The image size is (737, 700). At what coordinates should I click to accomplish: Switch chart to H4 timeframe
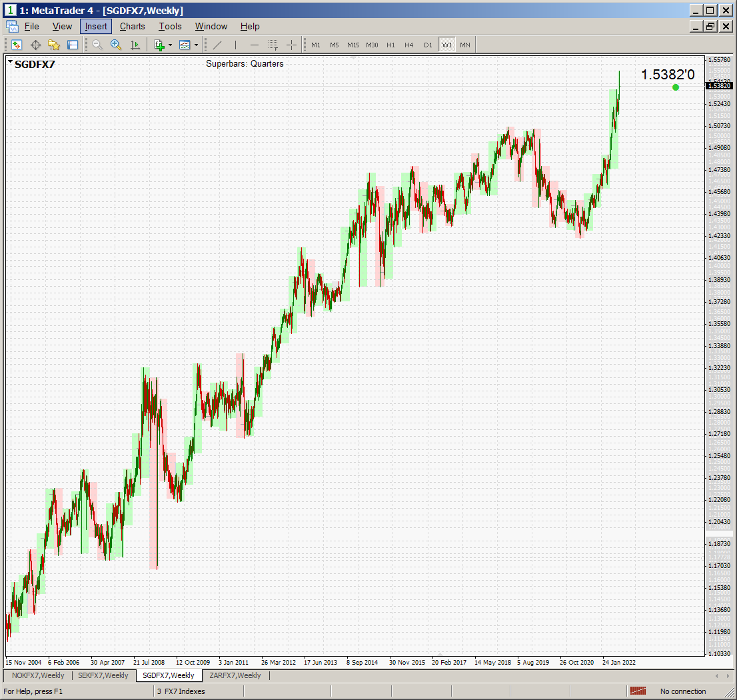[x=409, y=45]
